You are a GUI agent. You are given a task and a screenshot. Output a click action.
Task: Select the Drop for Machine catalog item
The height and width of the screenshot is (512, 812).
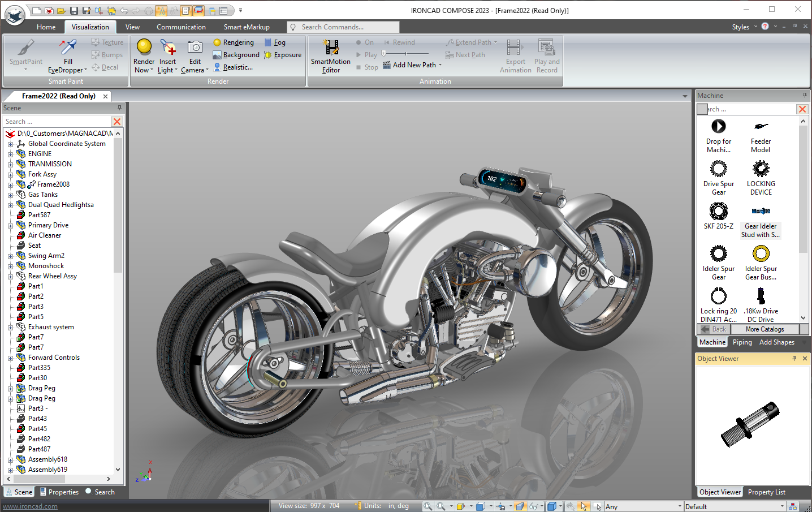click(x=719, y=136)
